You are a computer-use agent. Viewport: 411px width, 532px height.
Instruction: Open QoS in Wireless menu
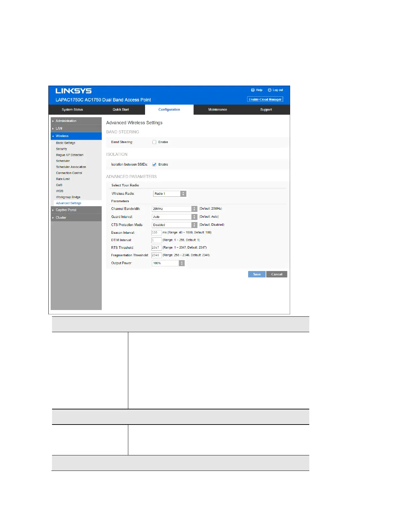(59, 185)
